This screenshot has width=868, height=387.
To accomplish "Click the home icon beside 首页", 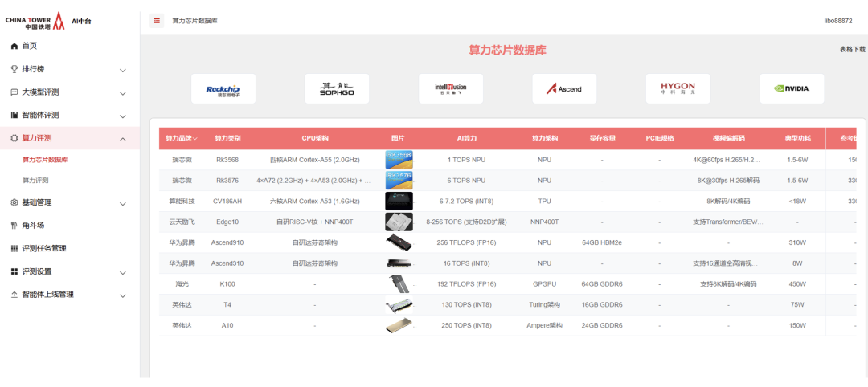I will [x=14, y=47].
